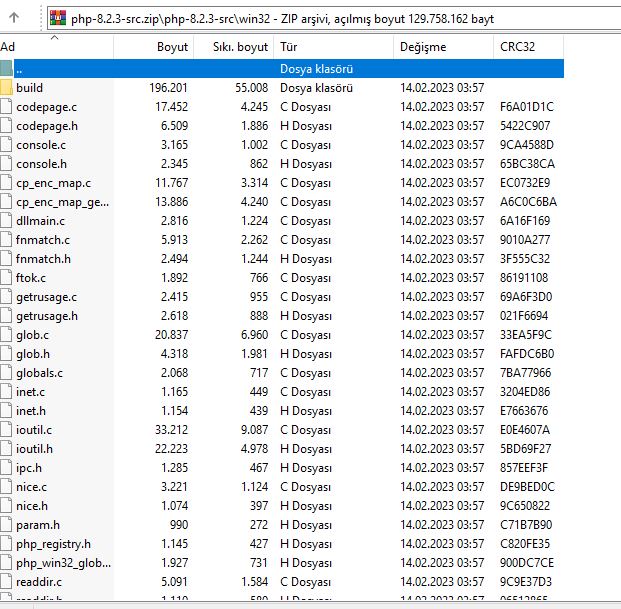Go up one folder level arrow
Screen dimensions: 621x609
(x=14, y=17)
